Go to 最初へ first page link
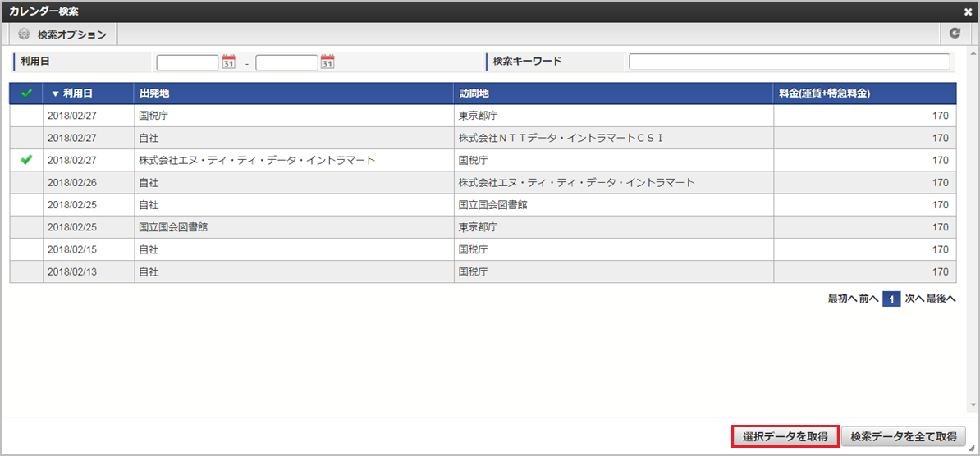The width and height of the screenshot is (980, 456). (x=842, y=299)
